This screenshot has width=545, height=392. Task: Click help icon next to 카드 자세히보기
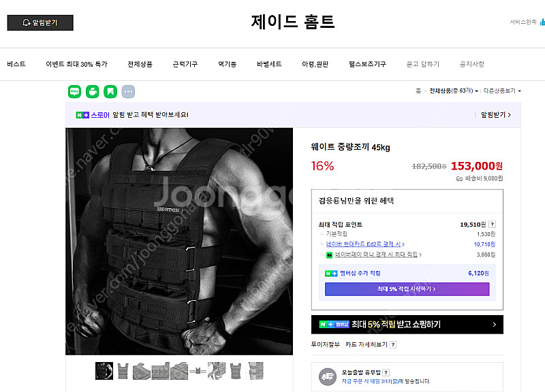point(393,344)
